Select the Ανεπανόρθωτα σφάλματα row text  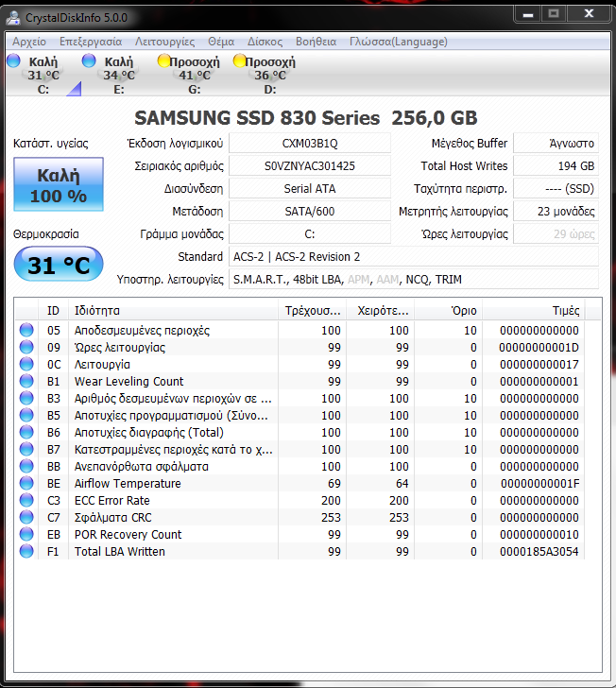pos(142,467)
